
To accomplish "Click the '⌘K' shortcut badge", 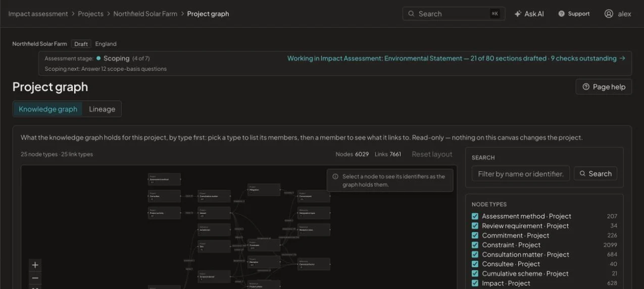I will pyautogui.click(x=495, y=14).
